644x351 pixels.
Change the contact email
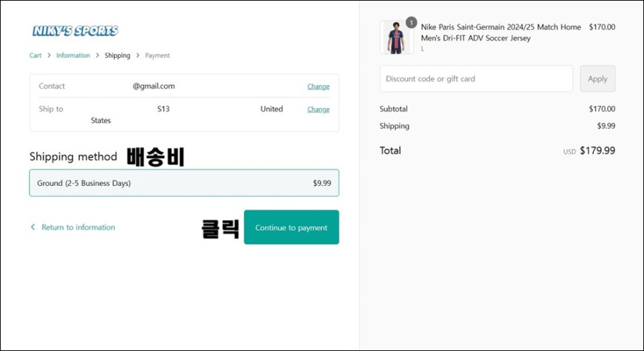(x=318, y=87)
